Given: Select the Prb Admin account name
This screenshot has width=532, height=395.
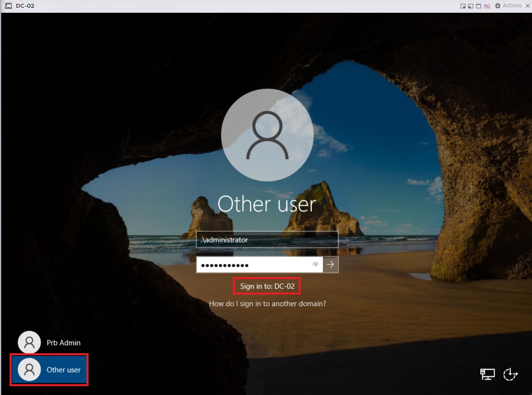Looking at the screenshot, I should 63,343.
